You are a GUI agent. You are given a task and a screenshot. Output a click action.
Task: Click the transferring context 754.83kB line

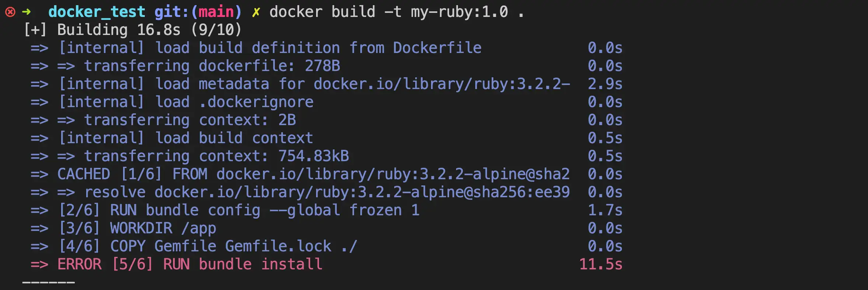pos(216,156)
